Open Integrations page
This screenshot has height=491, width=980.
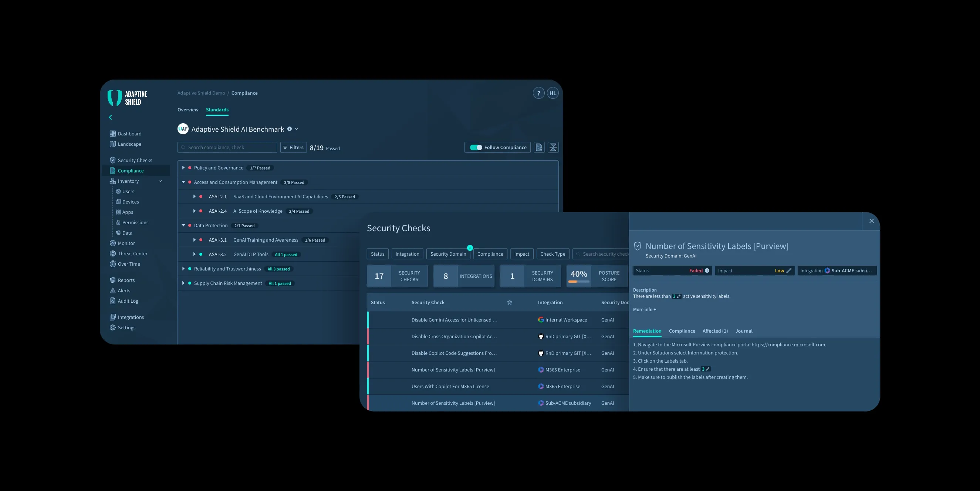(x=127, y=317)
